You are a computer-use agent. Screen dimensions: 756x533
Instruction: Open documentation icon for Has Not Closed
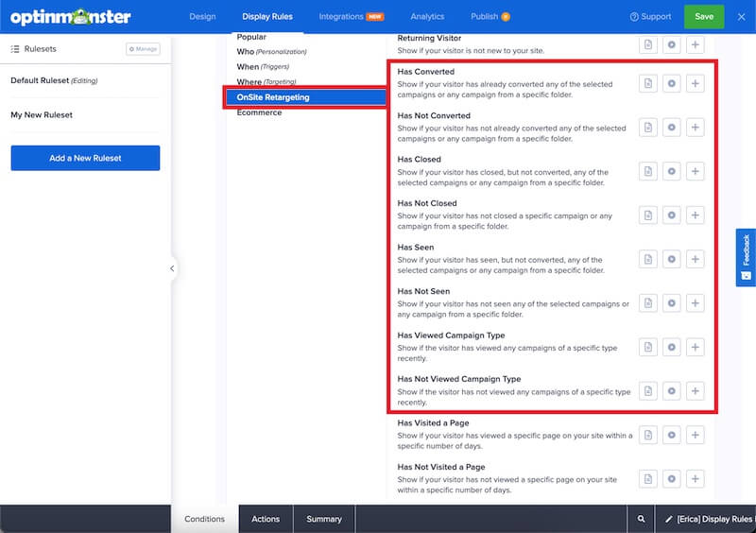click(x=648, y=215)
